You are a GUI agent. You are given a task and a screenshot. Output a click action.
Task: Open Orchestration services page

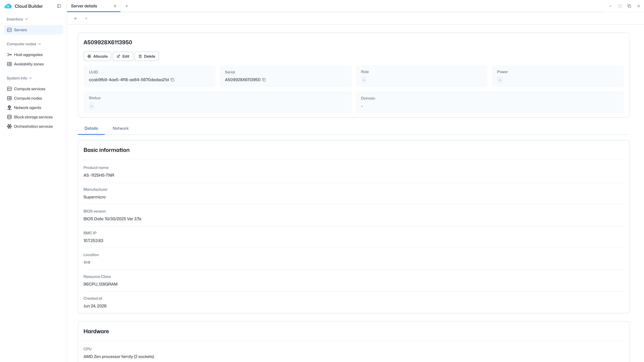(33, 126)
